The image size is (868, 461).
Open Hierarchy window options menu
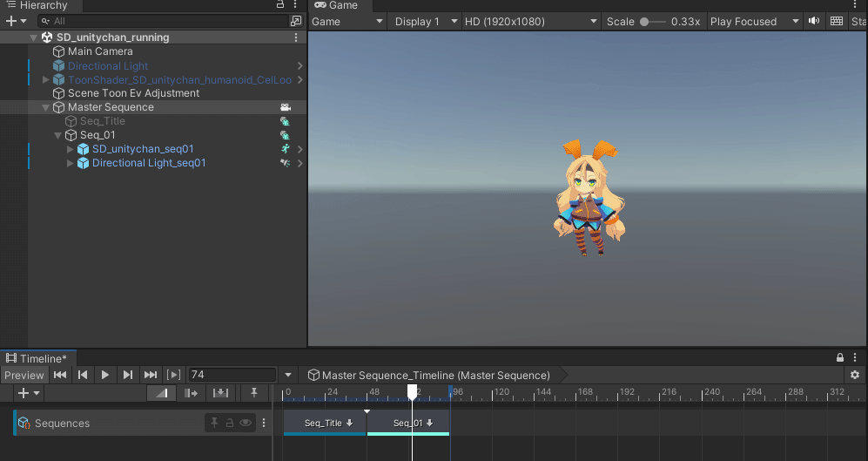click(296, 4)
